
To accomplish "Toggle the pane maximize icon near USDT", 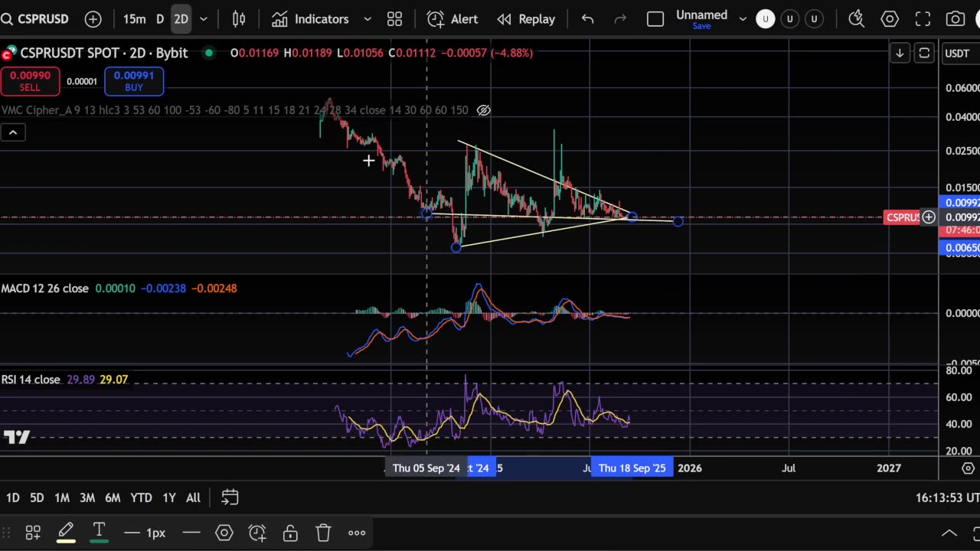I will point(924,53).
